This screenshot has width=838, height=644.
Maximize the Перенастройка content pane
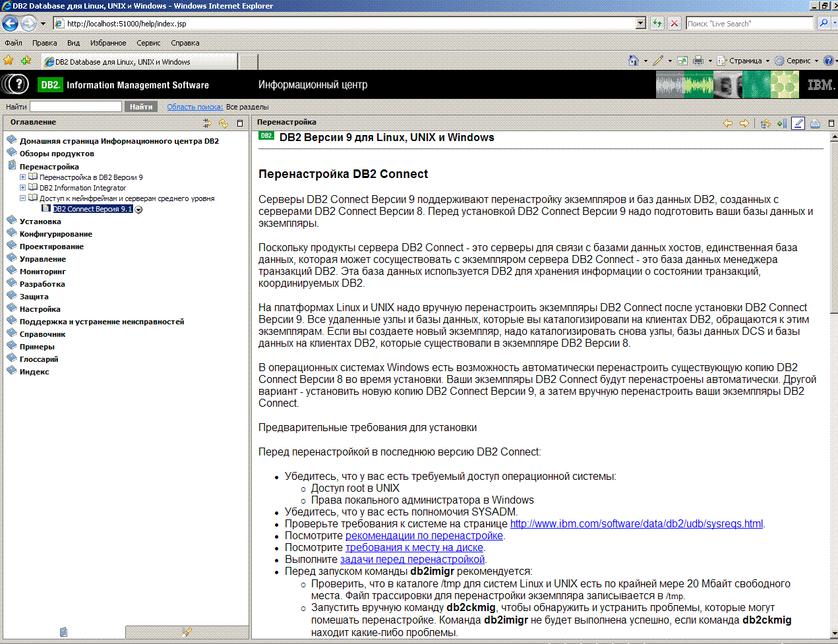tap(831, 123)
